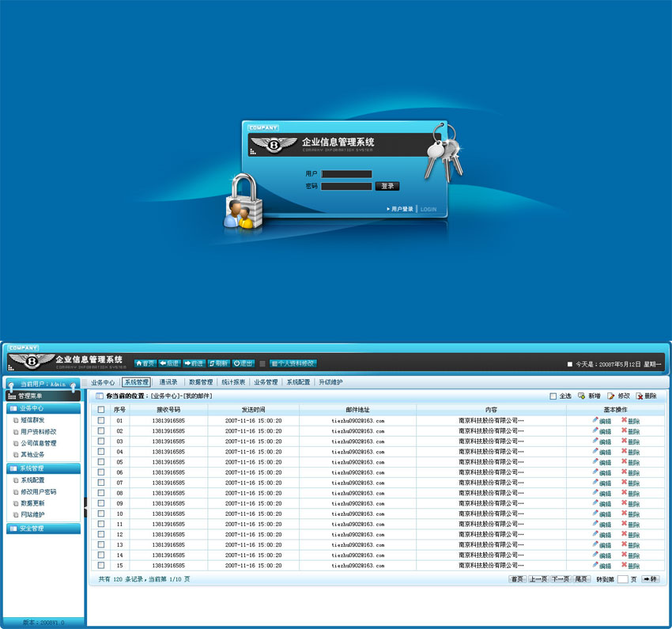
Task: Click the 首页 home toolbar button
Action: pyautogui.click(x=145, y=363)
